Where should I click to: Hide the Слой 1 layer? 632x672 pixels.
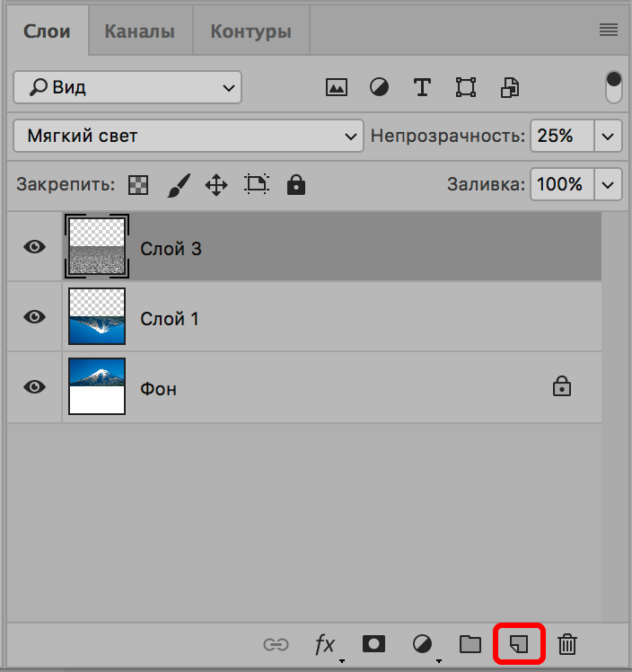coord(35,316)
